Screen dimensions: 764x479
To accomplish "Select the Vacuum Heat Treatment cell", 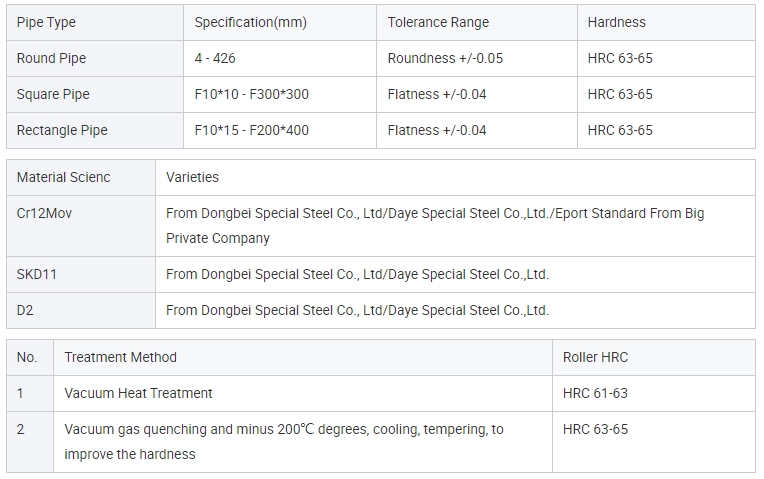I will (303, 393).
